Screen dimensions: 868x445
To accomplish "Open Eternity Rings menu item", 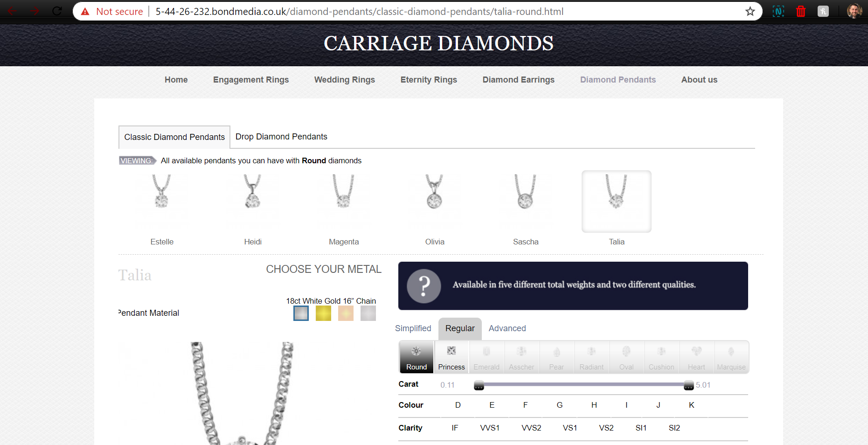I will coord(429,80).
